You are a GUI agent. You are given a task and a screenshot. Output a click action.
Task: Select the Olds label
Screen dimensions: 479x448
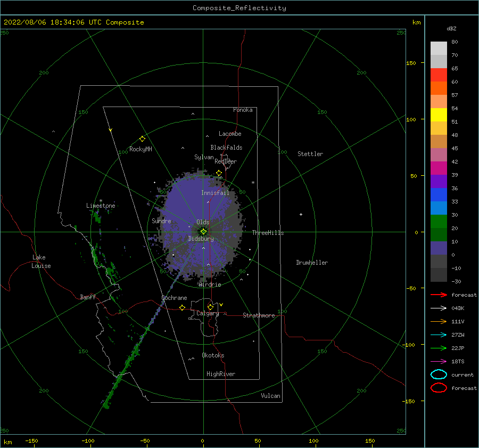[x=203, y=222]
